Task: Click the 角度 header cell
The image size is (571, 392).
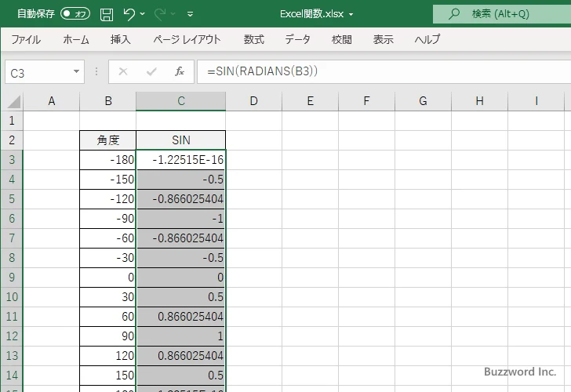Action: pyautogui.click(x=107, y=140)
